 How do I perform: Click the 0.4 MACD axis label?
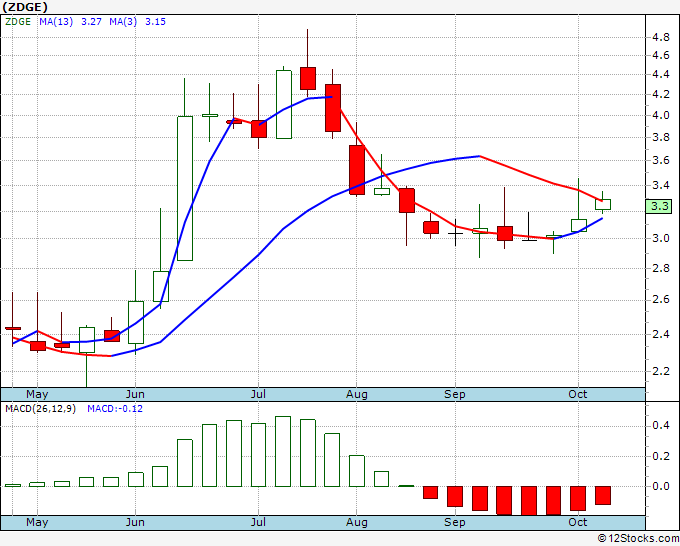click(660, 425)
